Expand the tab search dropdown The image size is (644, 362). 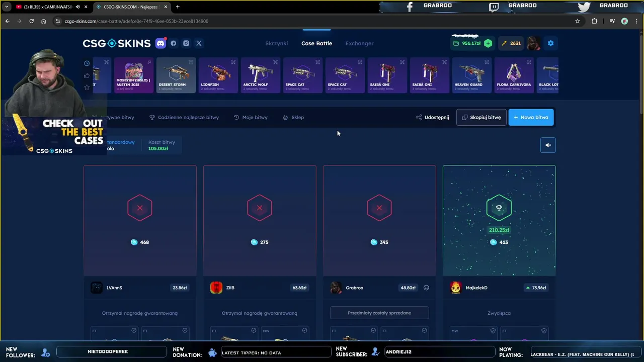click(7, 7)
